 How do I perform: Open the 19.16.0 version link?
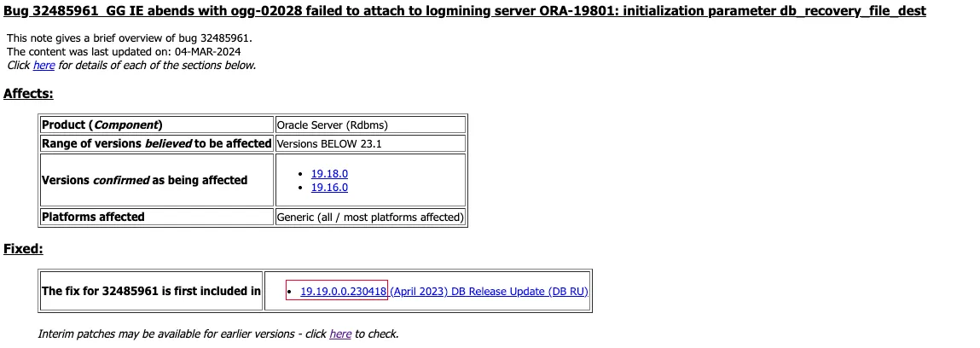pyautogui.click(x=329, y=188)
